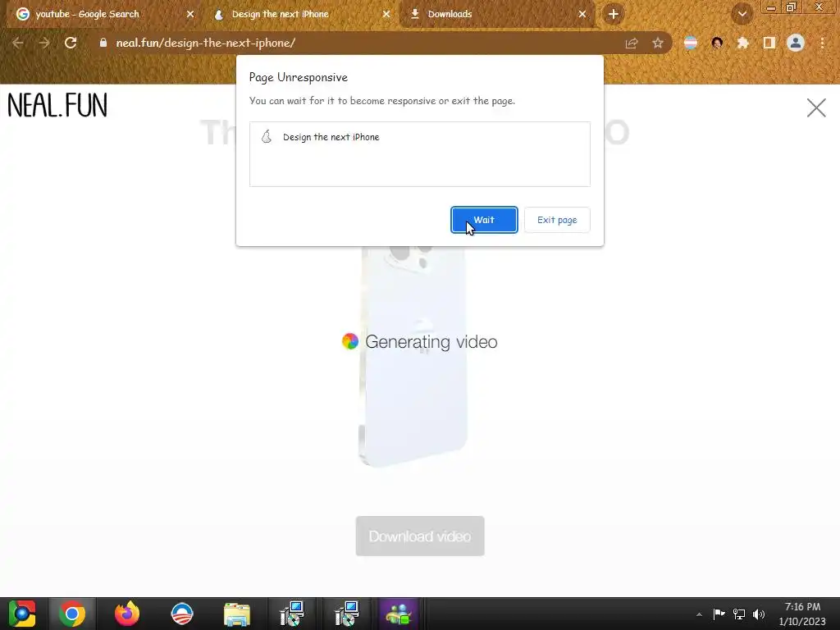Viewport: 840px width, 630px height.
Task: Open the tab search dropdown arrow
Action: tap(742, 15)
